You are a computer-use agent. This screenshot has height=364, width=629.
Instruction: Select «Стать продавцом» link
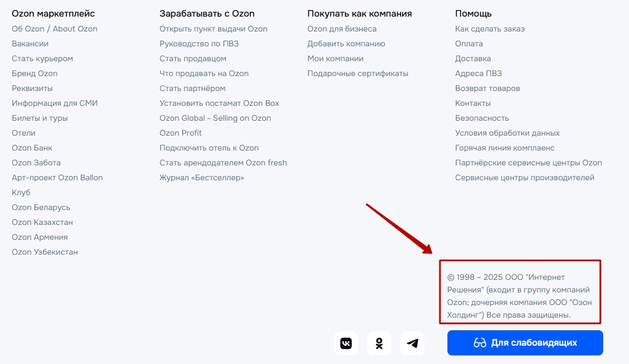192,58
